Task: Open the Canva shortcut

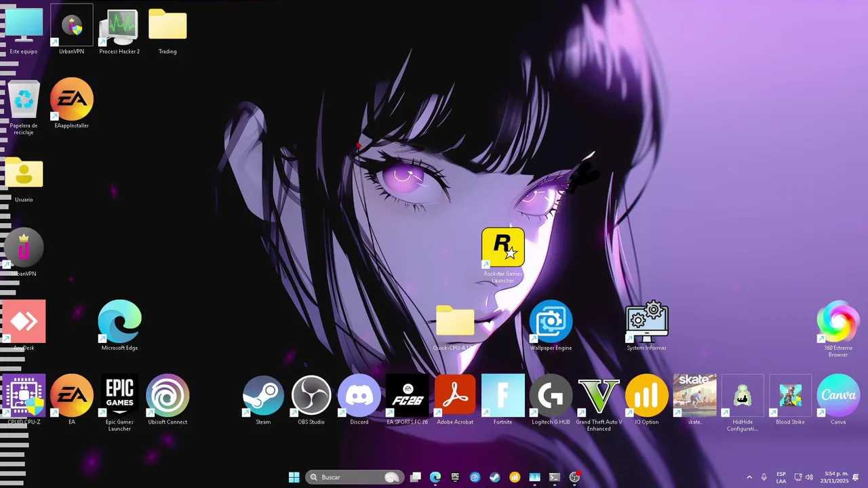Action: (838, 400)
